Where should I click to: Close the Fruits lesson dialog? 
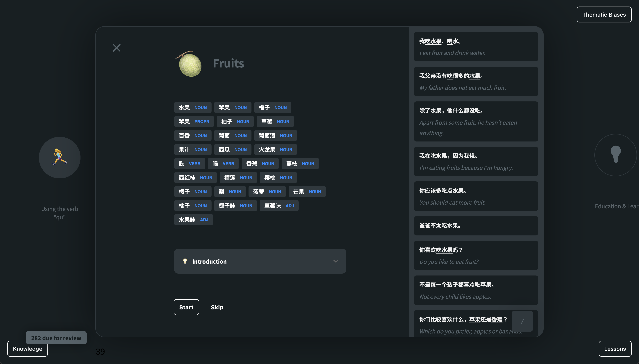pos(116,48)
